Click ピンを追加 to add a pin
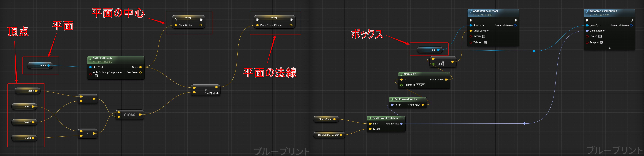 (211, 93)
